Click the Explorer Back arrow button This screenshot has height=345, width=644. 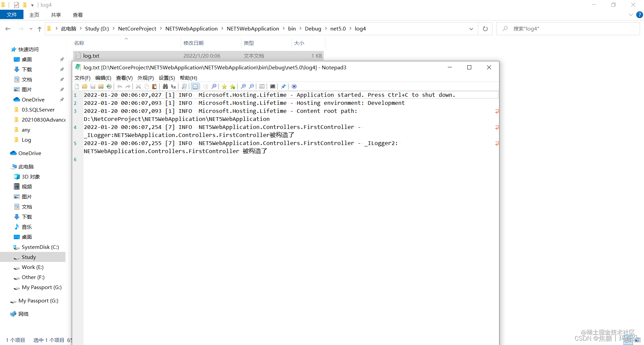tap(8, 29)
